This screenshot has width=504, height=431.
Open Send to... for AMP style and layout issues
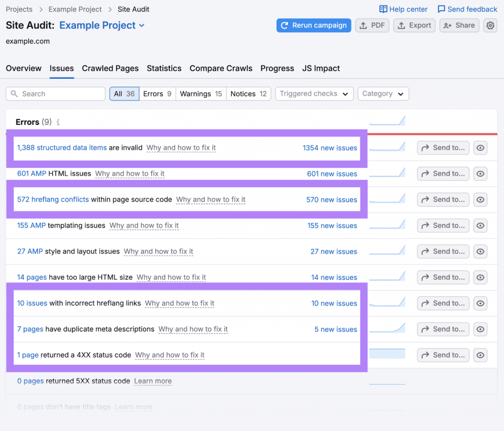(x=443, y=251)
